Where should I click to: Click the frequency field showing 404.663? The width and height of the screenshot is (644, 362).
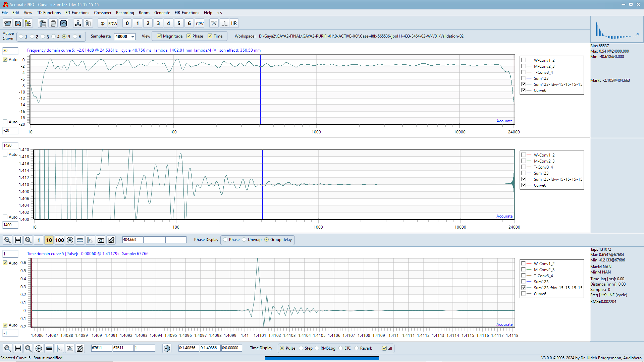coord(133,240)
